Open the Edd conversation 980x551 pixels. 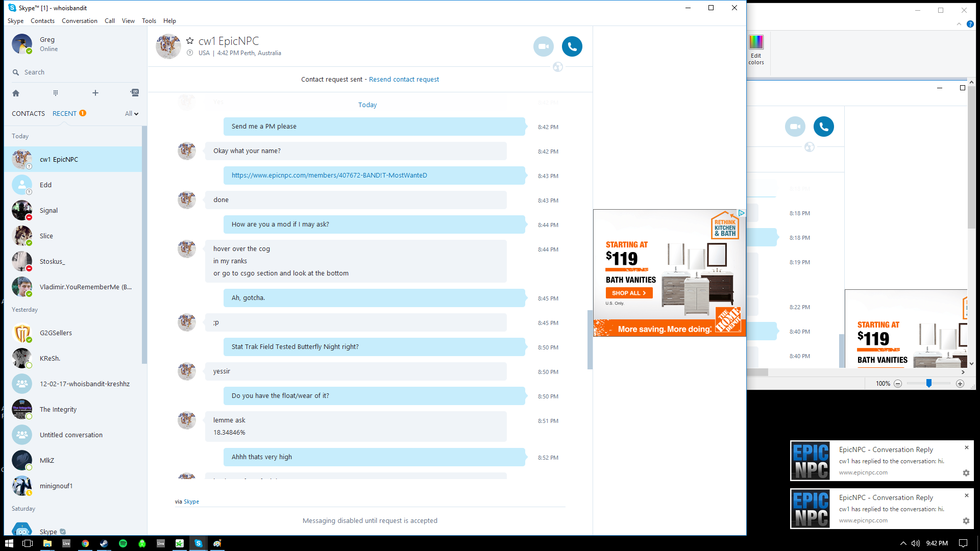tap(73, 185)
